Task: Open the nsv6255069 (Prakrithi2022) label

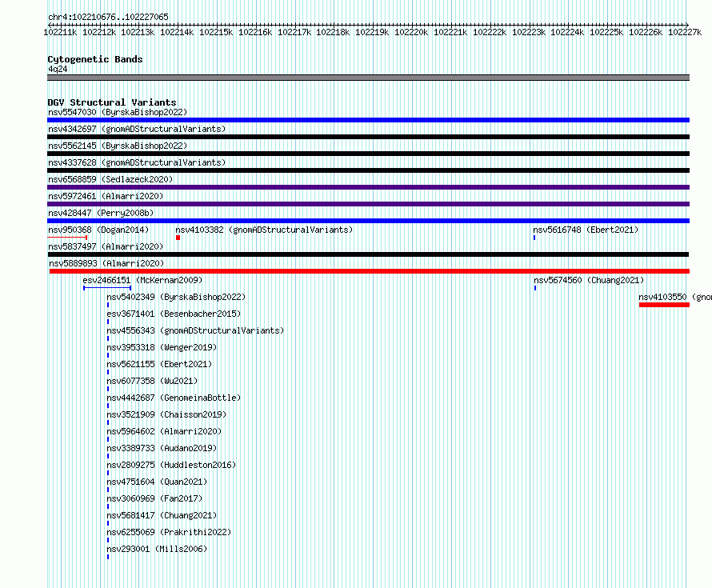Action: (x=169, y=532)
